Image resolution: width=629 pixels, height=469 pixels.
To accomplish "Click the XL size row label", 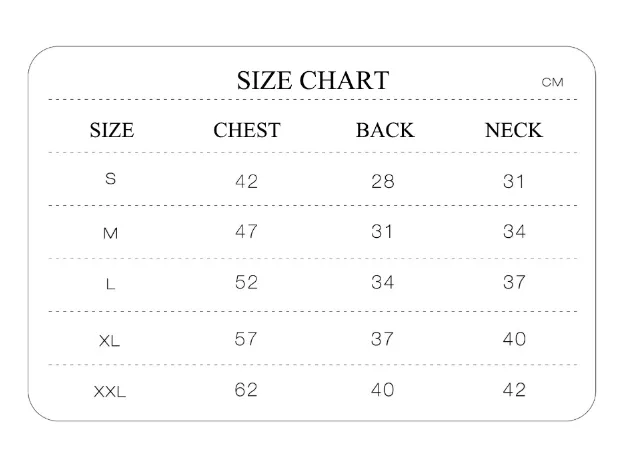I will click(x=110, y=341).
